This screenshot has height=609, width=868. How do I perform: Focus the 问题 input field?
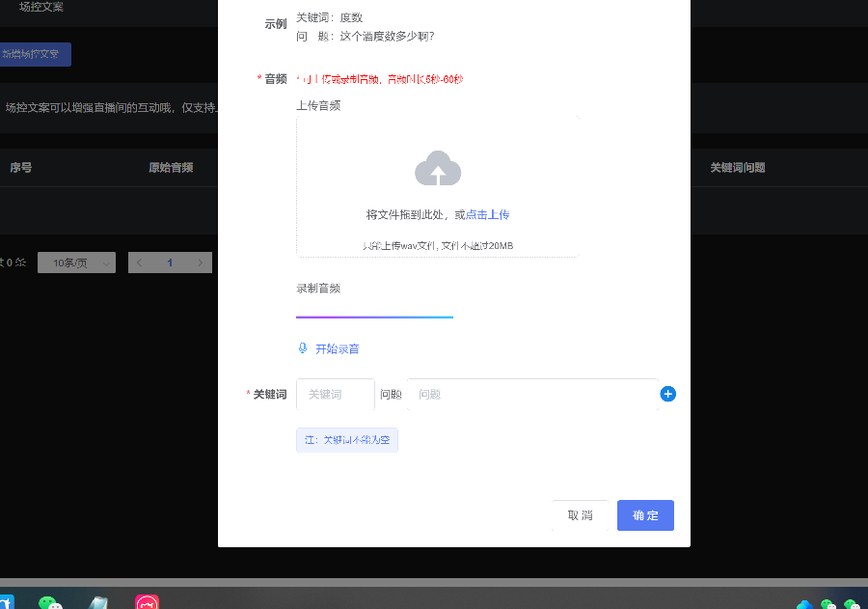point(532,394)
